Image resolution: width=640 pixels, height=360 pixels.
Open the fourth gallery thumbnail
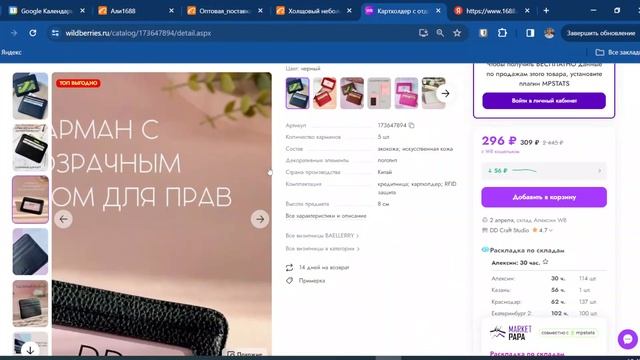(x=30, y=251)
